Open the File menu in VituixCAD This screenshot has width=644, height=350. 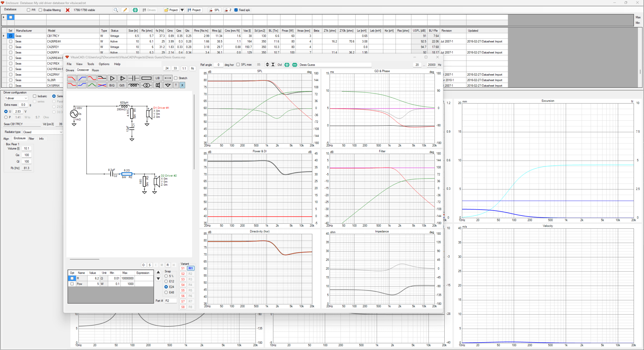[x=69, y=64]
